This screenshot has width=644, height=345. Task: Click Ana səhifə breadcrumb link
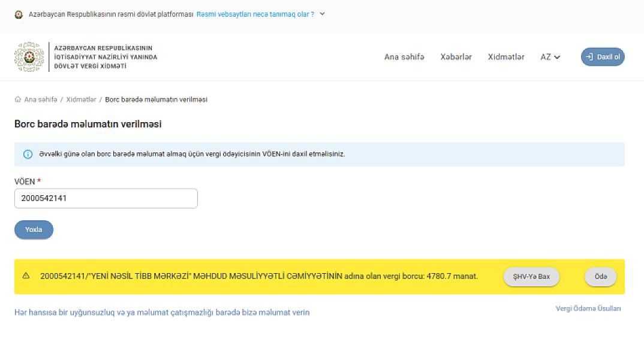pos(41,99)
